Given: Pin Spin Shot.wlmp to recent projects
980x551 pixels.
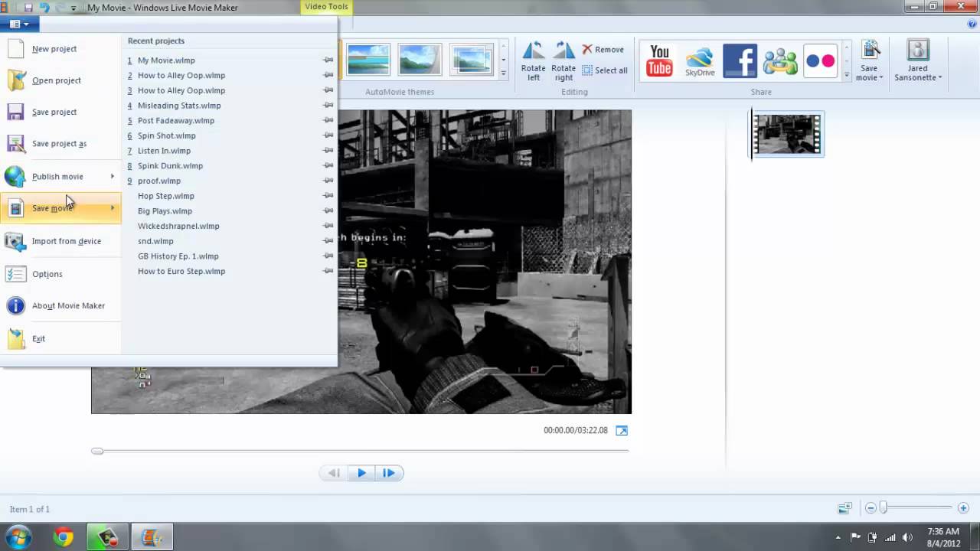Looking at the screenshot, I should click(x=328, y=135).
